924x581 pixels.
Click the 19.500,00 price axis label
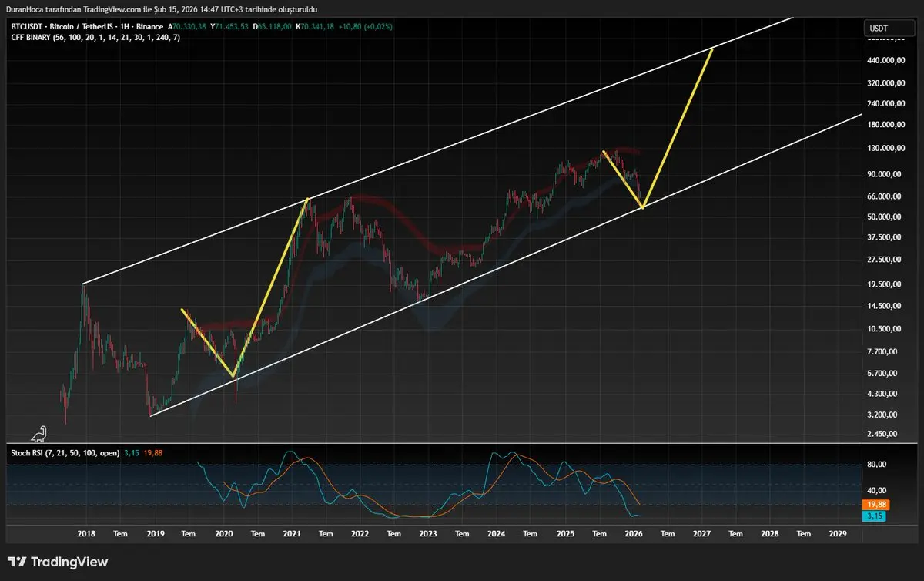point(885,284)
